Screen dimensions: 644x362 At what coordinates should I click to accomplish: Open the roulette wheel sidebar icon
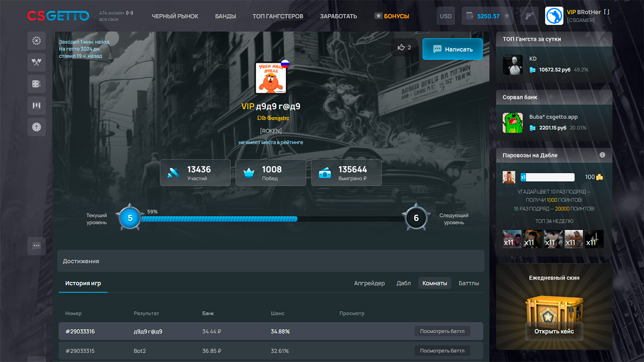pos(36,41)
